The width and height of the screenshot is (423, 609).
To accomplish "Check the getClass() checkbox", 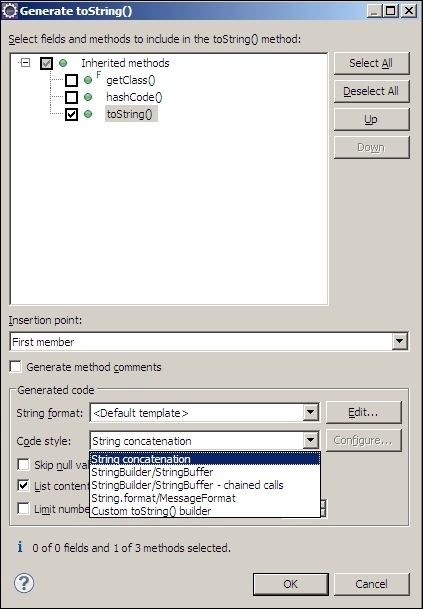I will click(71, 80).
